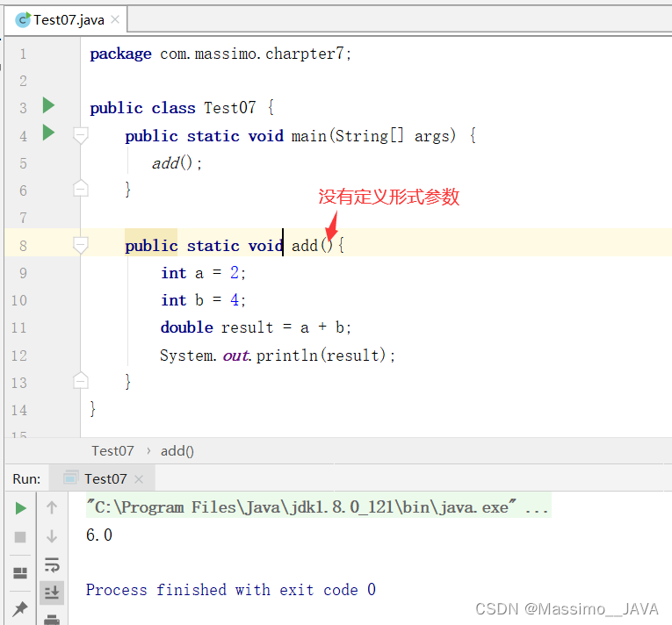The height and width of the screenshot is (625, 672).
Task: Select the Test07.java editor tab
Action: [x=66, y=19]
